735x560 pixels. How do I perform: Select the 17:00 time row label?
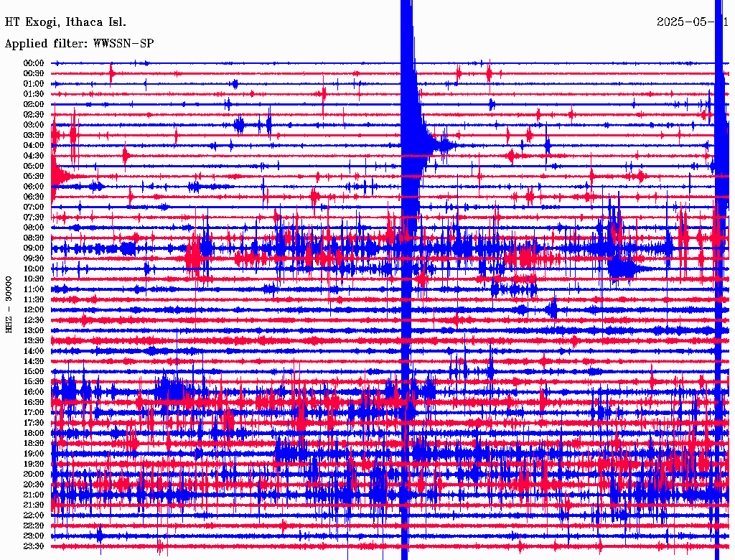34,413
